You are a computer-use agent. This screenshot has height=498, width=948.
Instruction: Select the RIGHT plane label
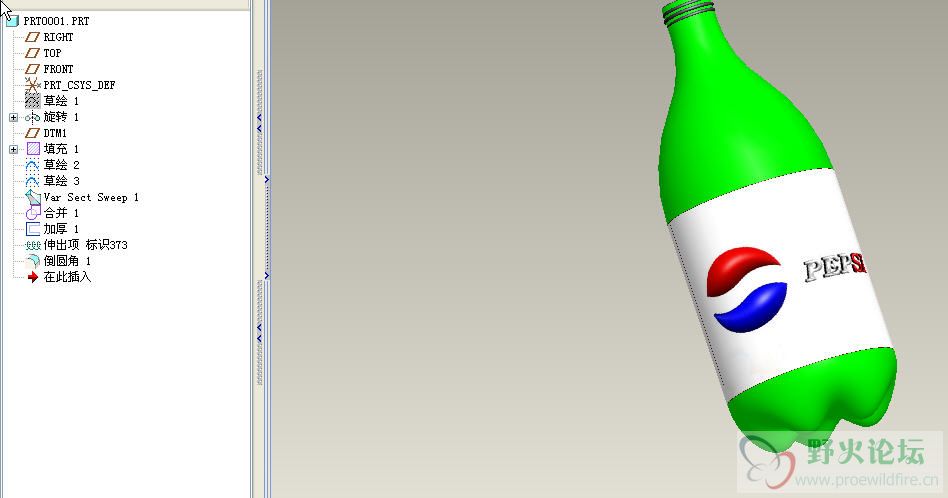pos(58,37)
